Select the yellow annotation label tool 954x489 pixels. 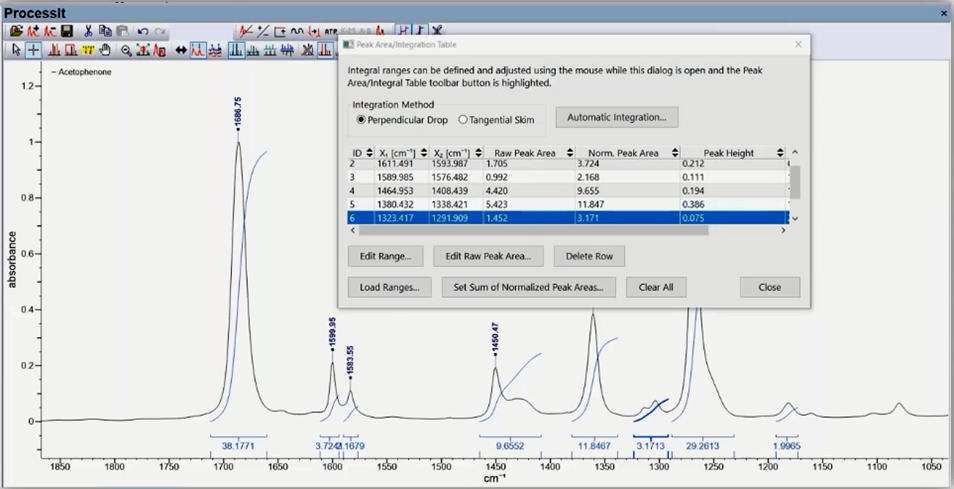tap(88, 50)
